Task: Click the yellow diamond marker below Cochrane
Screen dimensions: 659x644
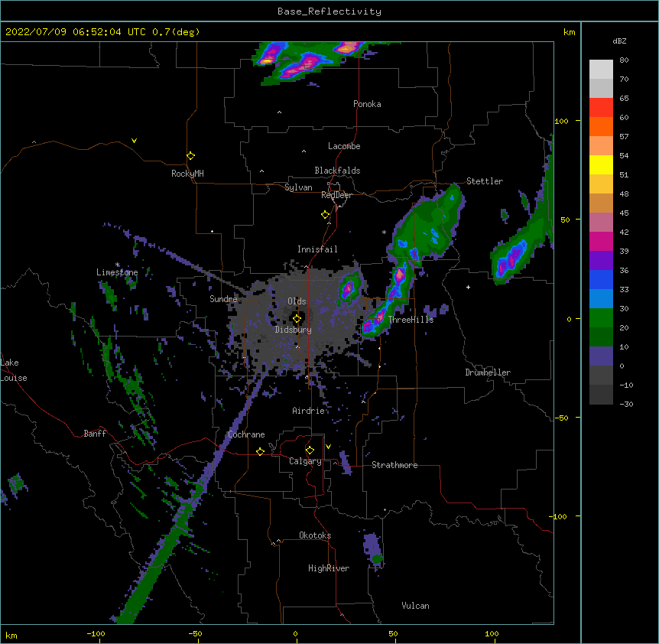Action: (x=260, y=451)
